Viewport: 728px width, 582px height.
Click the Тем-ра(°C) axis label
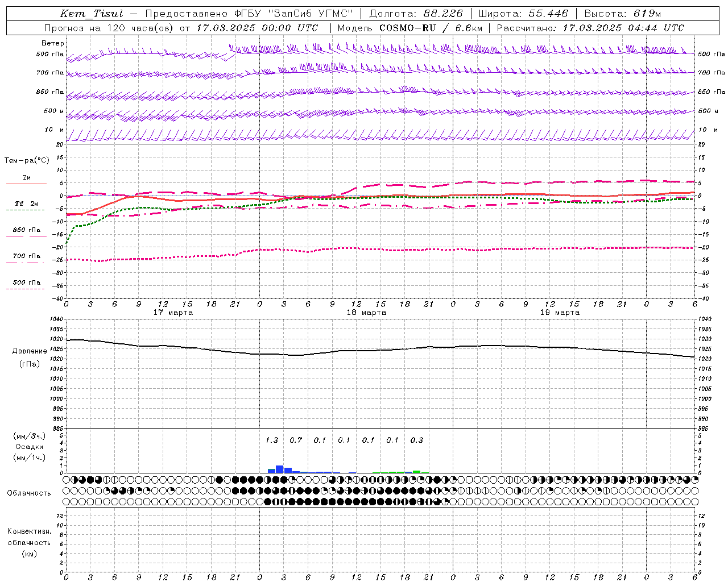point(27,161)
